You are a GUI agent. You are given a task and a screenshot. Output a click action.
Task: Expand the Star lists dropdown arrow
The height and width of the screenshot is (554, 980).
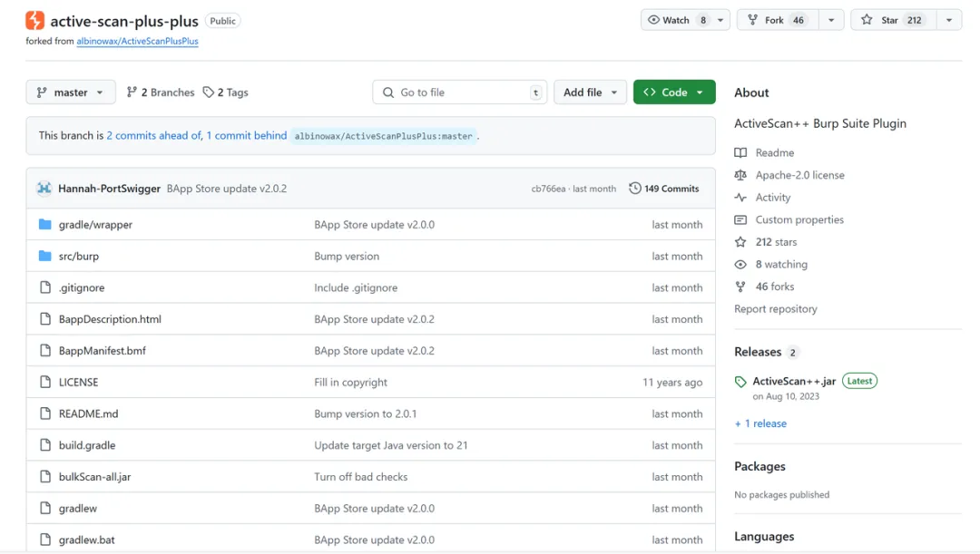coord(948,20)
